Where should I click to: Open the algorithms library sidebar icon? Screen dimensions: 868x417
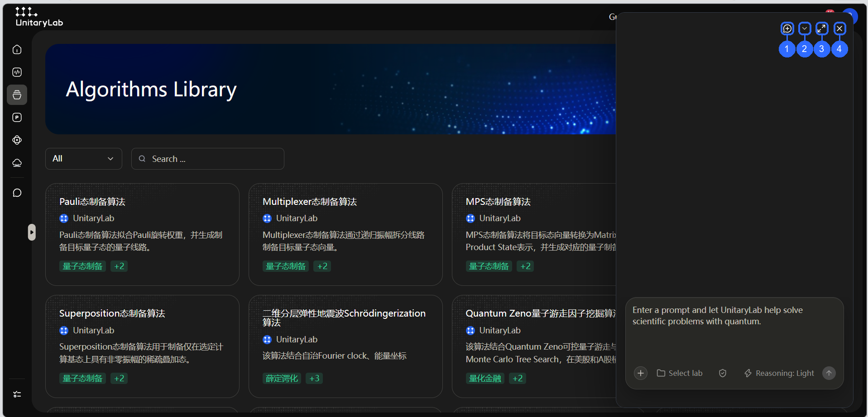pos(17,95)
